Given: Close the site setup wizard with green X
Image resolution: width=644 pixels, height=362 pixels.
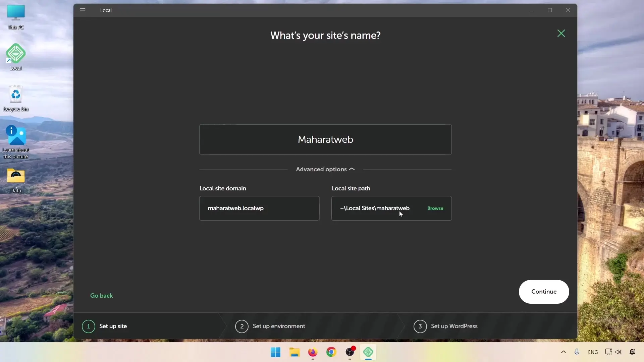Looking at the screenshot, I should click(561, 33).
